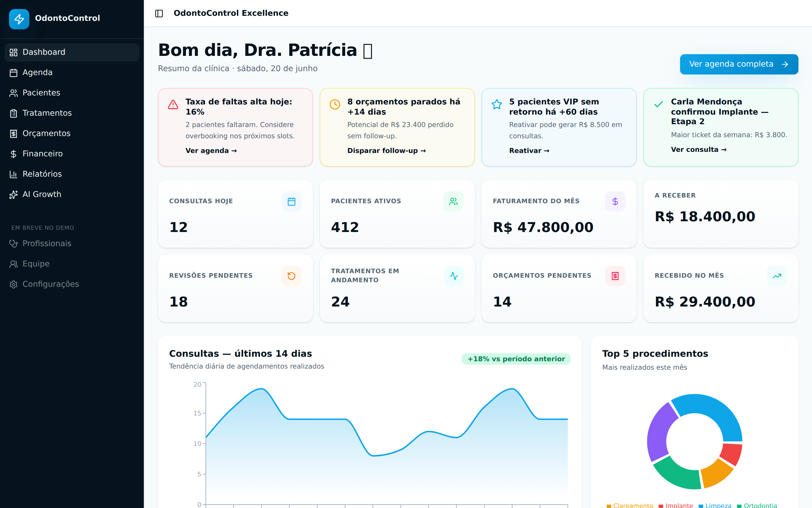Click refresh icon in Revisões Pendentes card
This screenshot has width=812, height=508.
(x=291, y=276)
